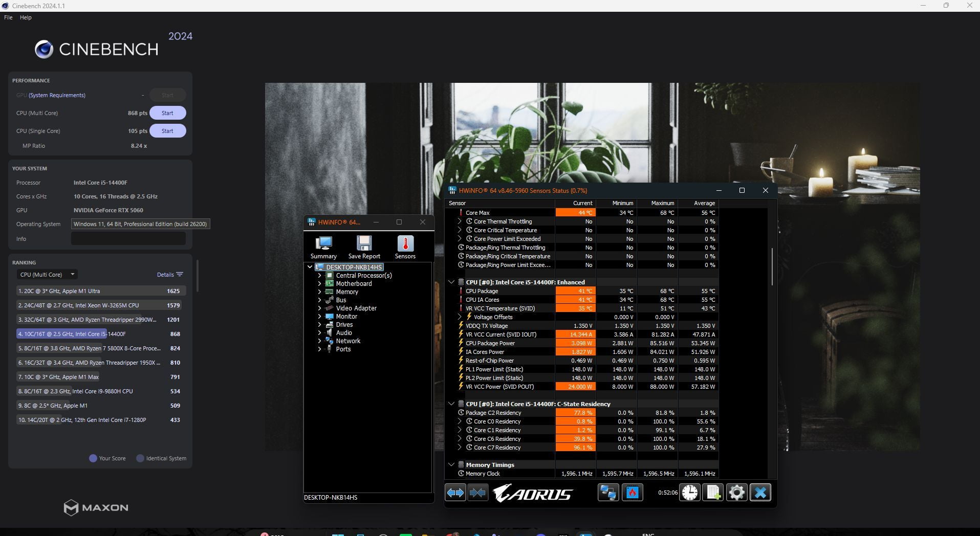Screen dimensions: 980x536
Task: Select the Apple M1 Ultra ranking row
Action: [x=100, y=291]
